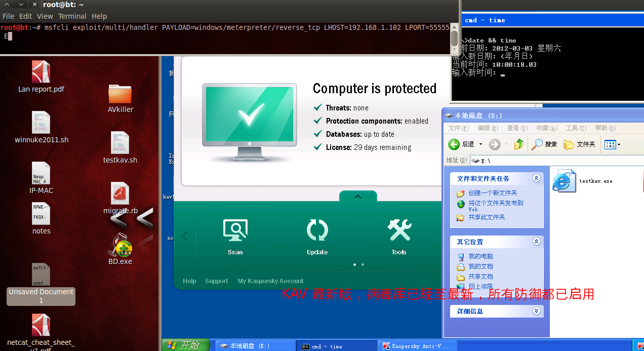Open Back button history dropdown arrow
This screenshot has width=644, height=351.
[x=480, y=144]
